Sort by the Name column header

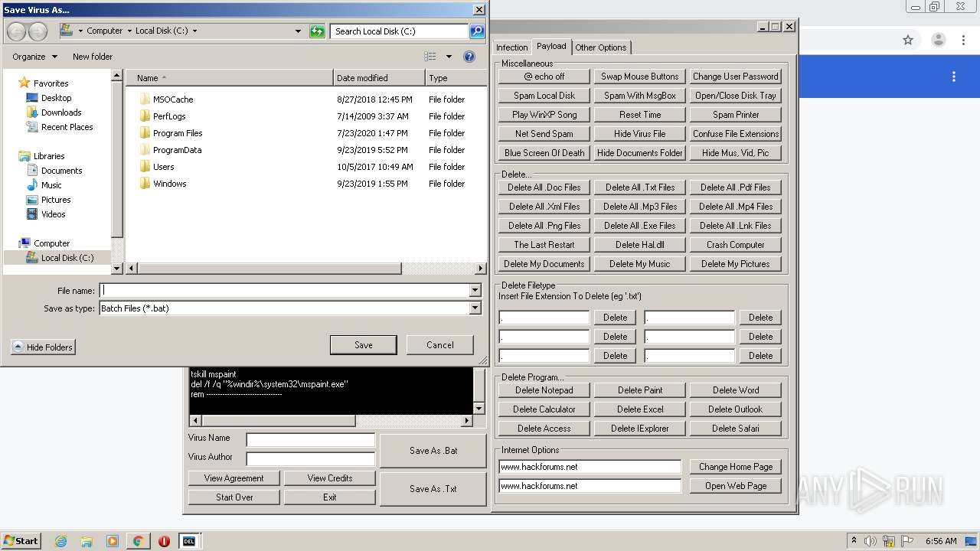(230, 78)
